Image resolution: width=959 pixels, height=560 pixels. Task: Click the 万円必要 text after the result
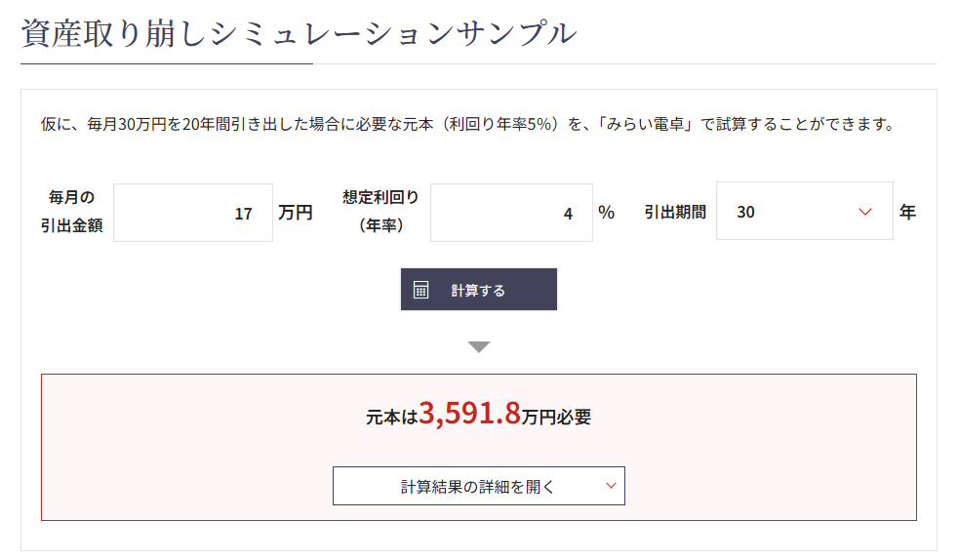pyautogui.click(x=556, y=418)
